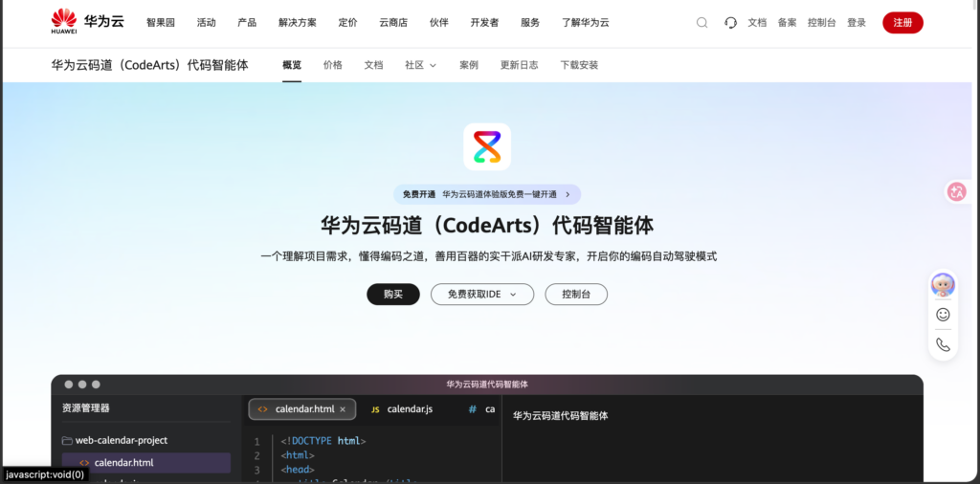Open 开发者 menu item
Image resolution: width=980 pixels, height=484 pixels.
point(484,23)
